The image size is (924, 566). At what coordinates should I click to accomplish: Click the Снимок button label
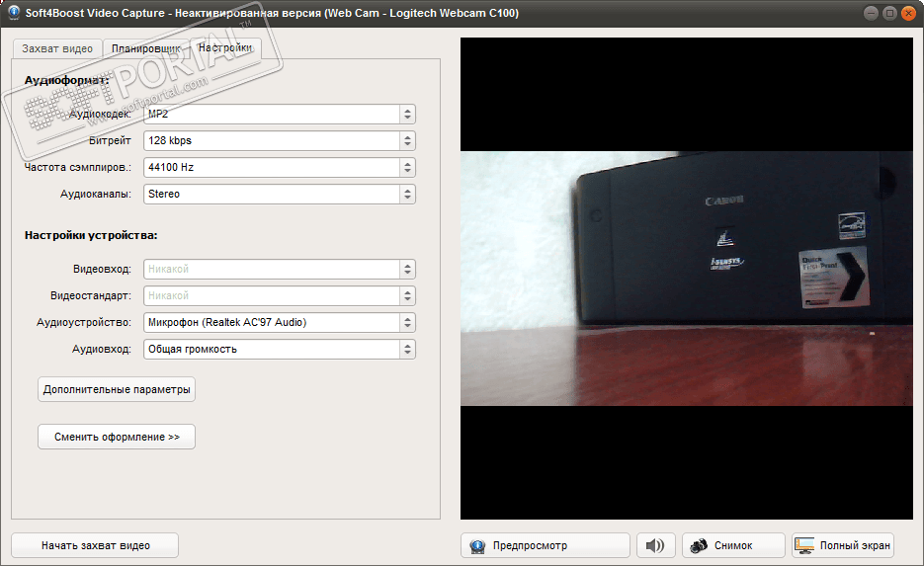(x=733, y=545)
